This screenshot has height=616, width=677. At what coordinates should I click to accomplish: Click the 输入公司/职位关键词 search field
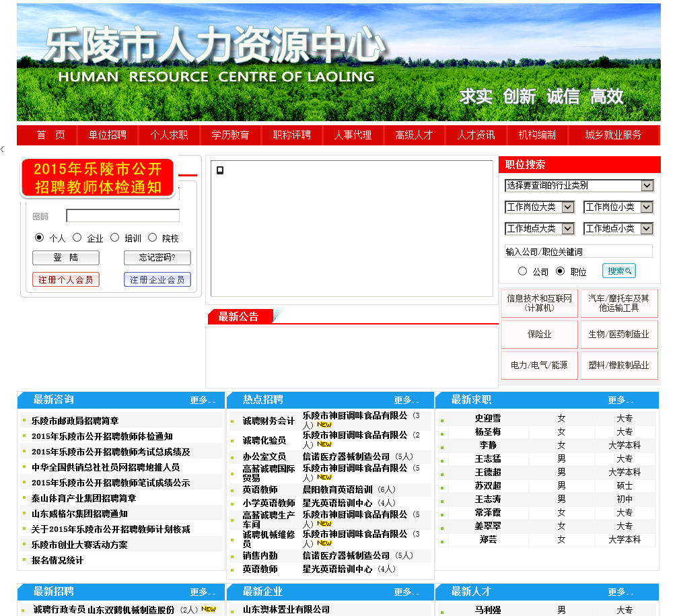tap(579, 251)
